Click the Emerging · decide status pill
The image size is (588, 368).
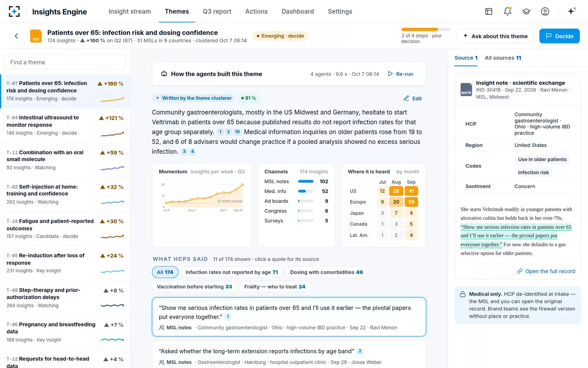281,36
